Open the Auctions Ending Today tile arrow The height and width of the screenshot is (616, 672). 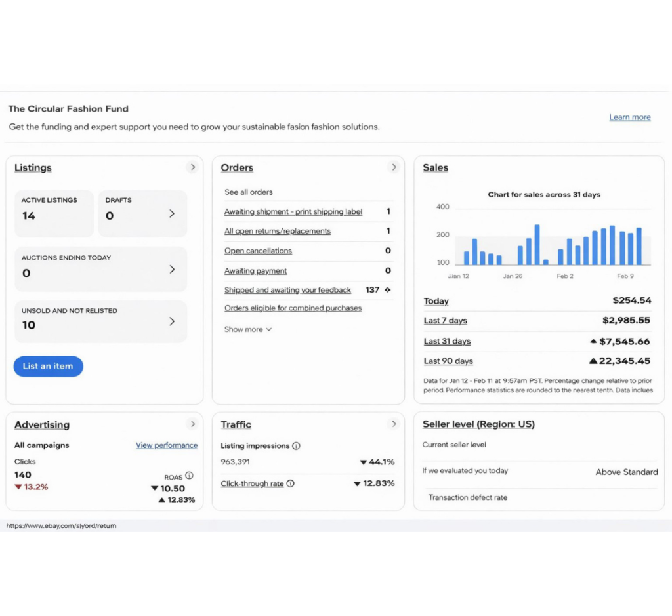pyautogui.click(x=172, y=270)
